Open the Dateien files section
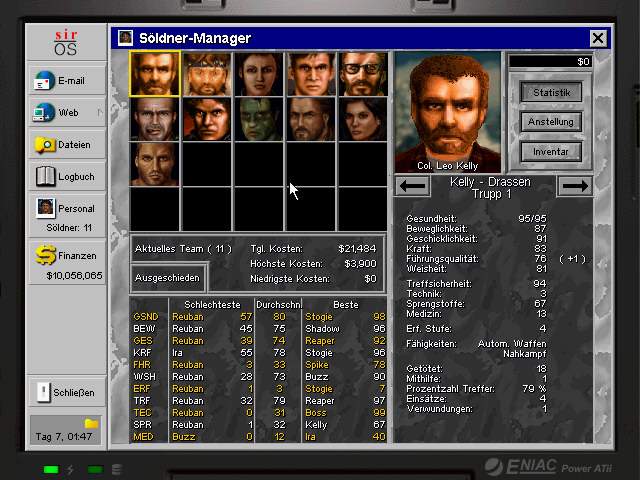Screen dimensions: 640x480 pos(67,144)
